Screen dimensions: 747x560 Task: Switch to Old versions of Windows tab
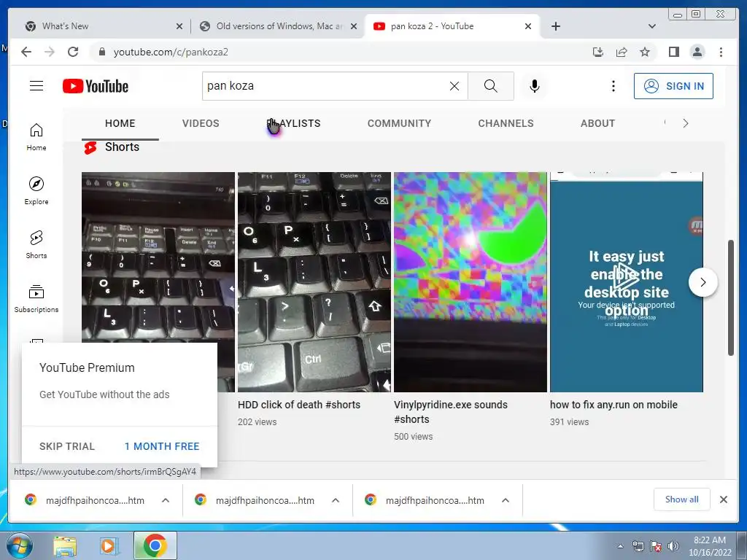[x=278, y=26]
